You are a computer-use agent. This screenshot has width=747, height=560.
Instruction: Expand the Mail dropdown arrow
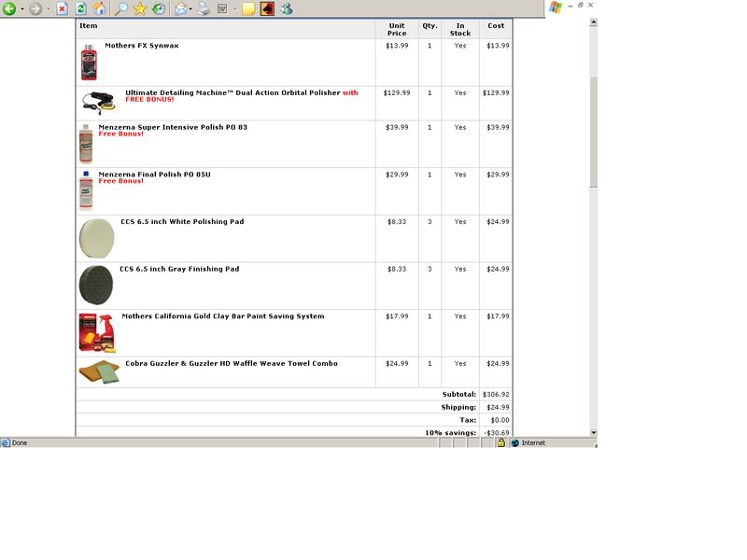(x=190, y=8)
